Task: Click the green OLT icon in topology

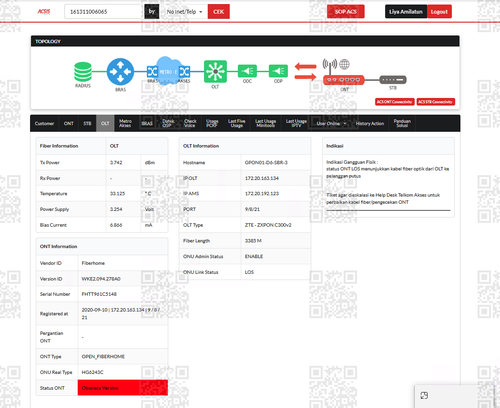Action: 215,71
